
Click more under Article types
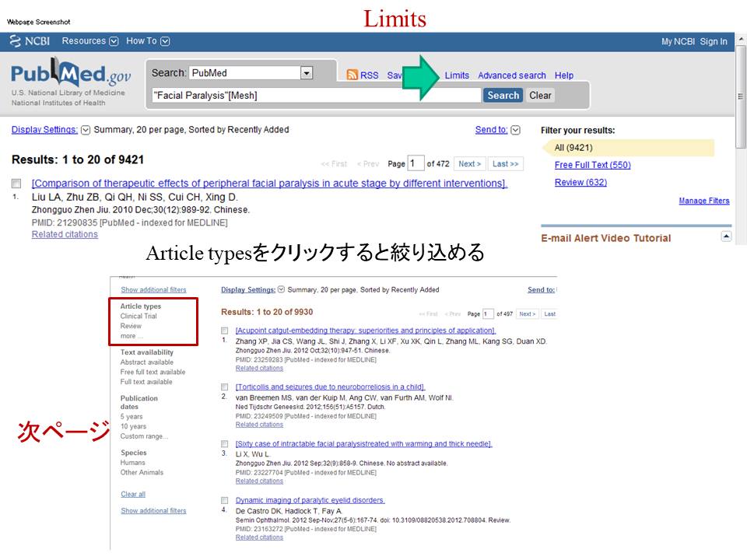[132, 336]
